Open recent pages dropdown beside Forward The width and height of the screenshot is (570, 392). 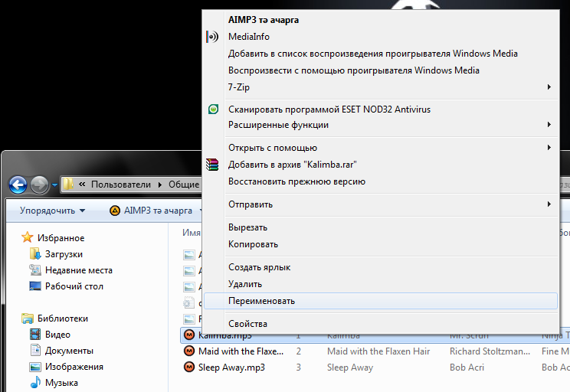(x=54, y=185)
